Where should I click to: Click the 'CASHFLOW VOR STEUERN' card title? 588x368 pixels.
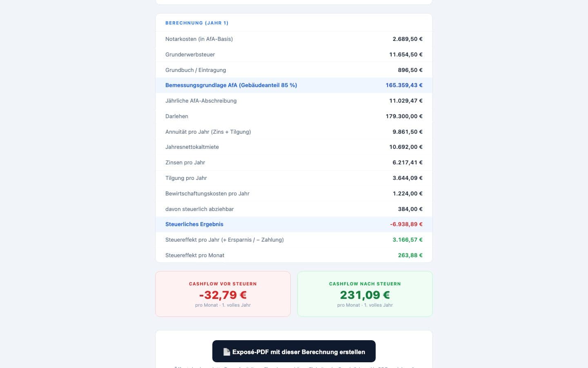point(223,284)
